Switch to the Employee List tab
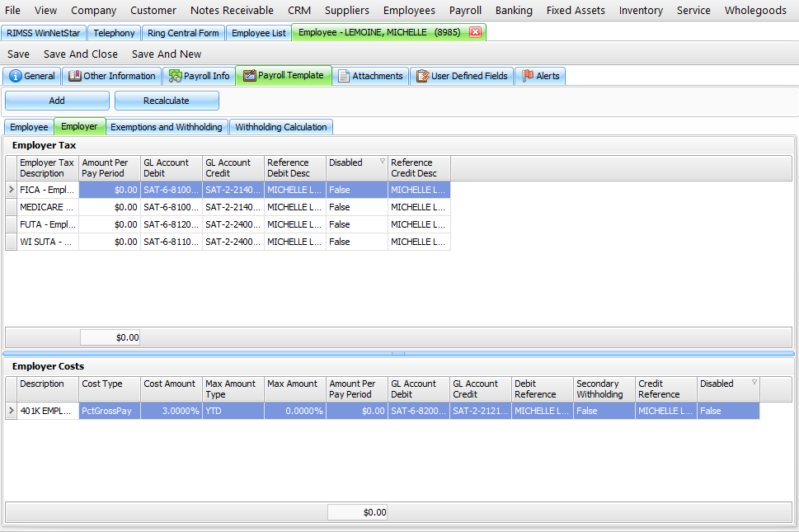The width and height of the screenshot is (799, 532). click(x=259, y=33)
